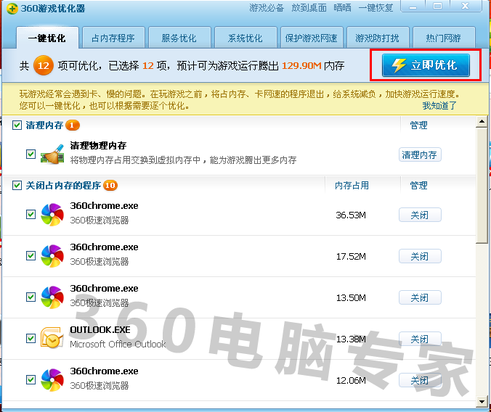Switch to the 一键优化 tab
The width and height of the screenshot is (491, 412).
click(x=47, y=38)
